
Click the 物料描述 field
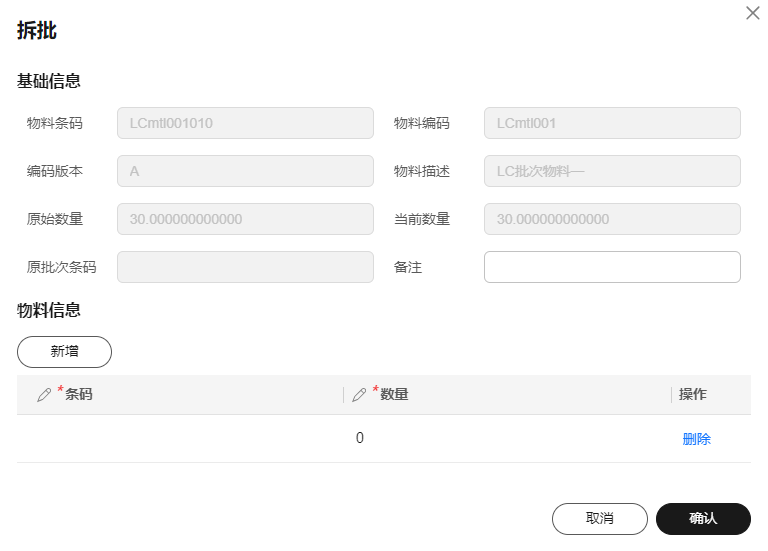(612, 171)
